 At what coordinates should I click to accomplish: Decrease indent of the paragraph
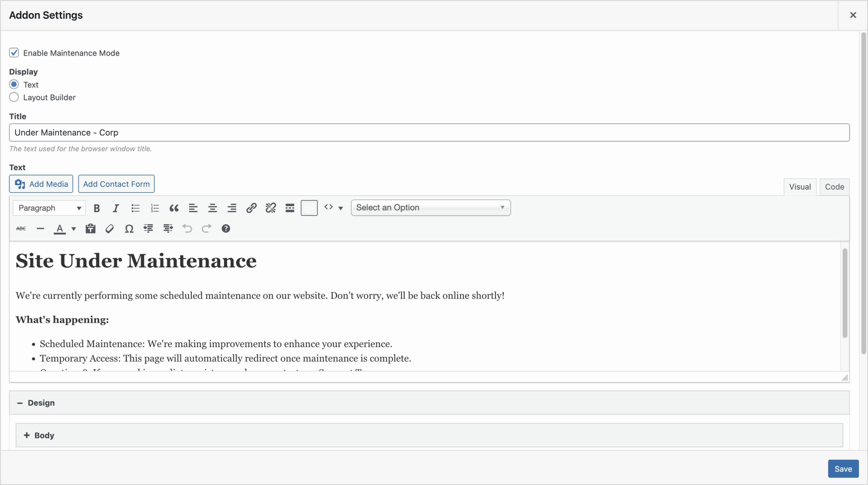(148, 229)
